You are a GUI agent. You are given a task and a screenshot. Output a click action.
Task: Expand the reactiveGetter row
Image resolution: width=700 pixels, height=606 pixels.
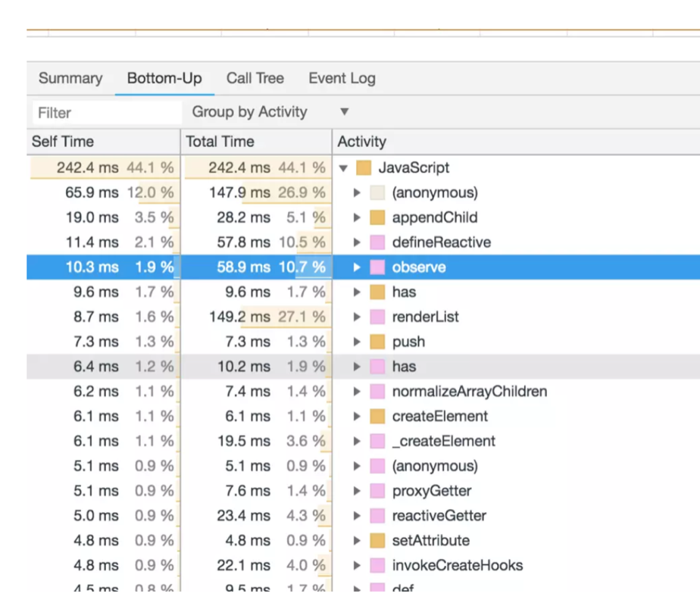coord(357,516)
